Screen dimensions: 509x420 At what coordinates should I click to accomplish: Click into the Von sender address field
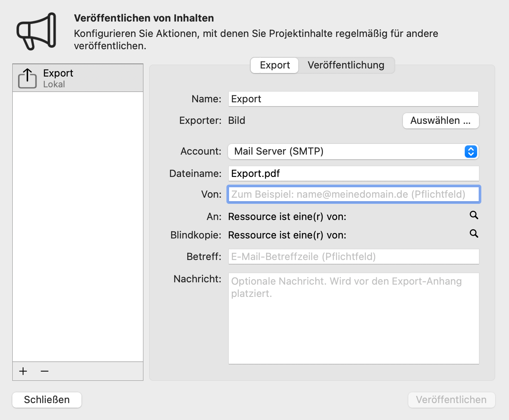tap(353, 194)
